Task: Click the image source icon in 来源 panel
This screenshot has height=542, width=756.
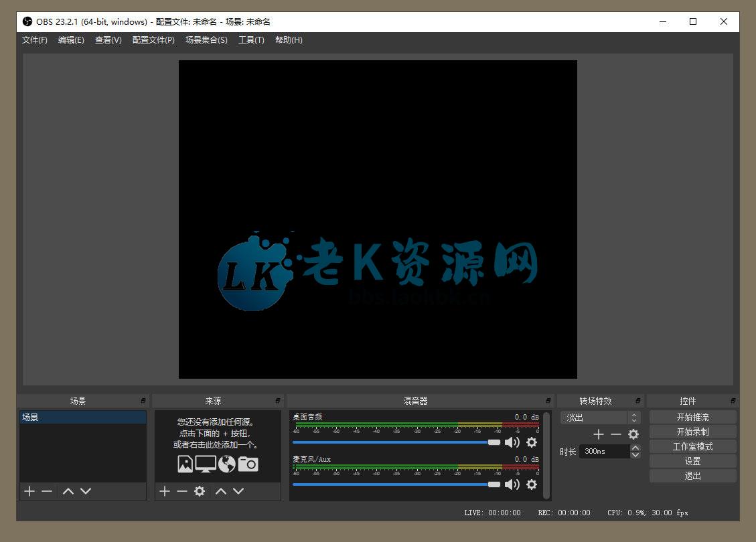Action: point(185,464)
